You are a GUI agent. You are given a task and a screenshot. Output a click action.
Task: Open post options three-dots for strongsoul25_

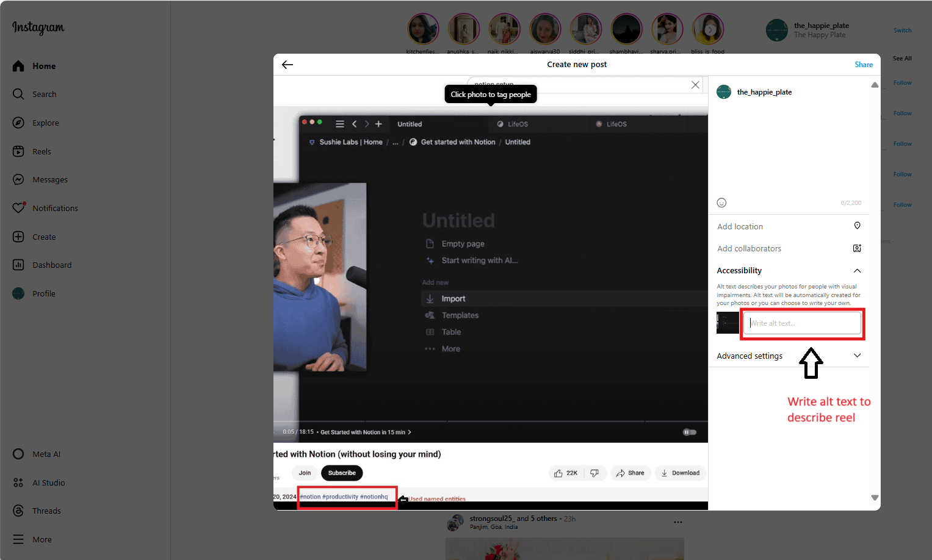point(678,522)
